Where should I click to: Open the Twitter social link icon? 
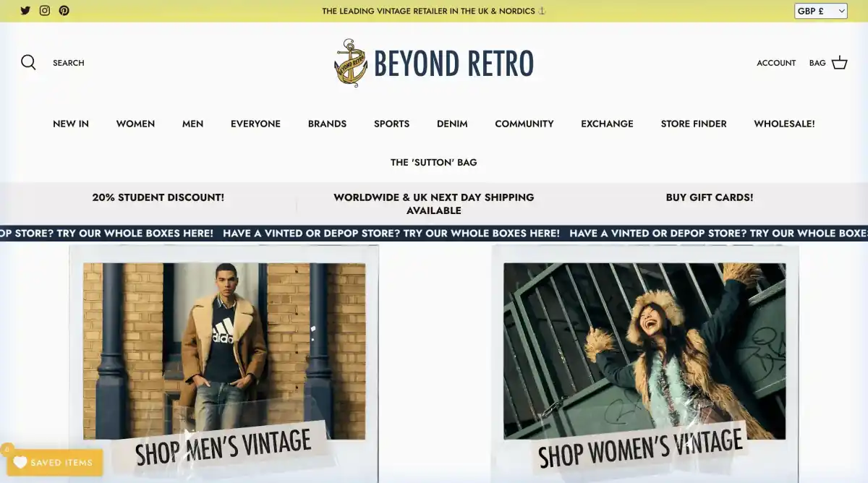click(25, 11)
